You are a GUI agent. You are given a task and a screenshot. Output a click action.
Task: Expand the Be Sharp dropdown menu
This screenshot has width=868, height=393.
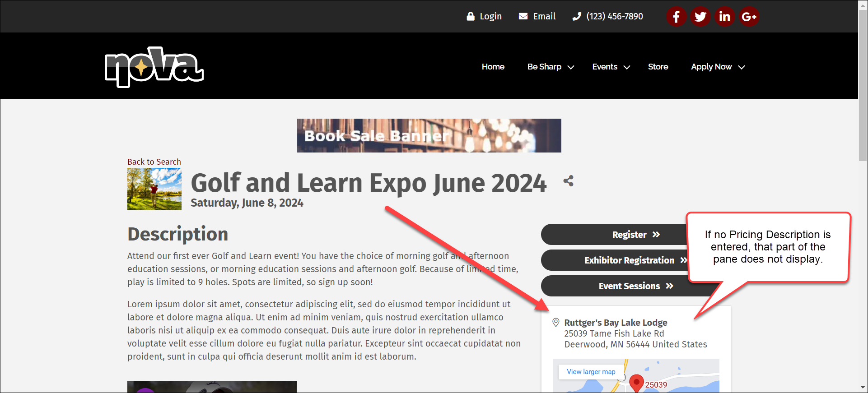[x=550, y=67]
